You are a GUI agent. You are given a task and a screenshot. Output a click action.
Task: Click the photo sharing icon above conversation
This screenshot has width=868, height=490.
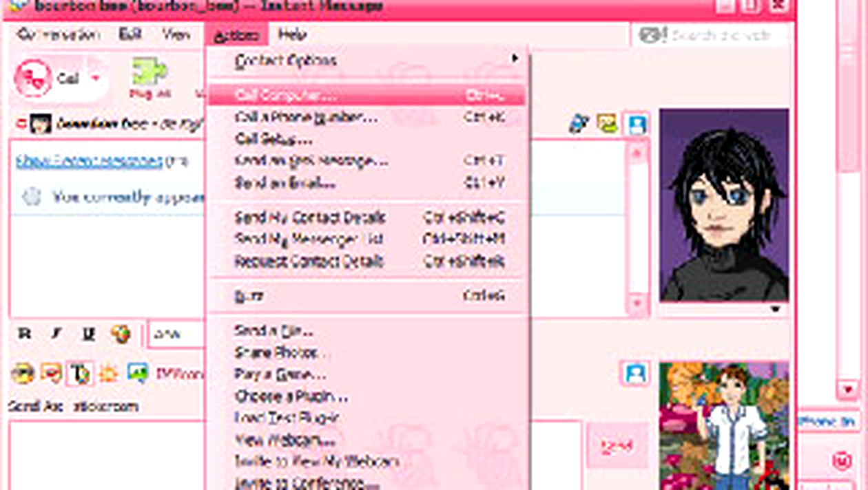click(x=607, y=124)
